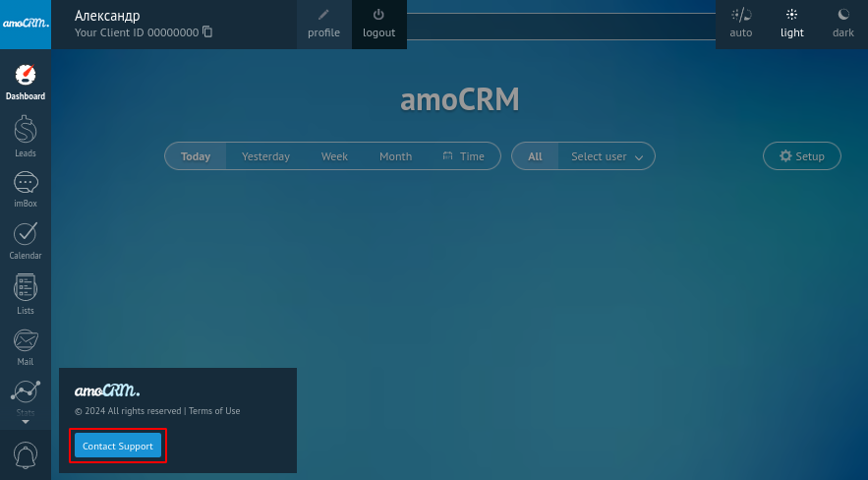Switch theme to dark mode
This screenshot has height=480, width=868.
click(843, 25)
